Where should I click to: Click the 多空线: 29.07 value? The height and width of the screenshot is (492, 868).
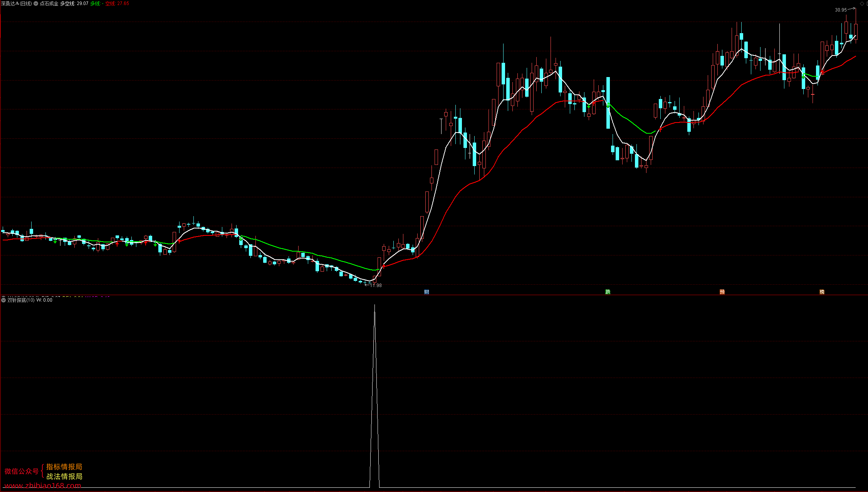point(74,3)
